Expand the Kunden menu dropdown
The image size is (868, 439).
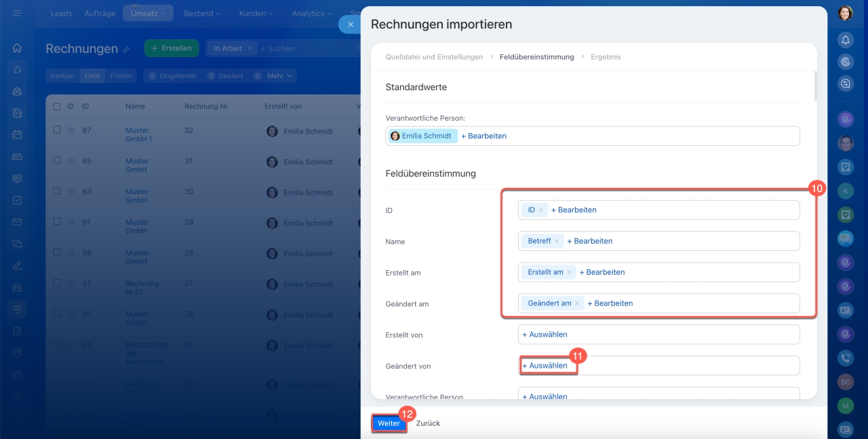(256, 14)
